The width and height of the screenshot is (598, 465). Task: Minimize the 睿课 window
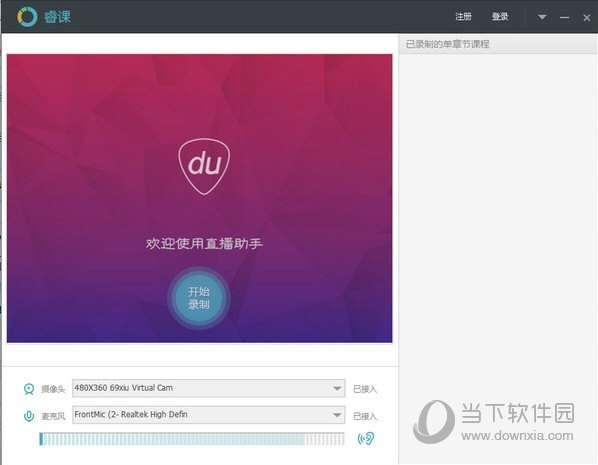[x=564, y=18]
